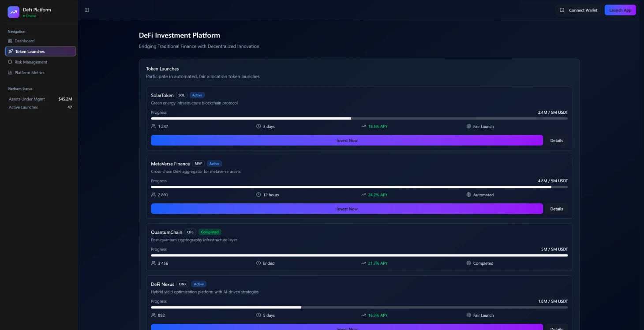Click the clock icon showing 12 hours remaining
The image size is (644, 330).
click(x=258, y=195)
